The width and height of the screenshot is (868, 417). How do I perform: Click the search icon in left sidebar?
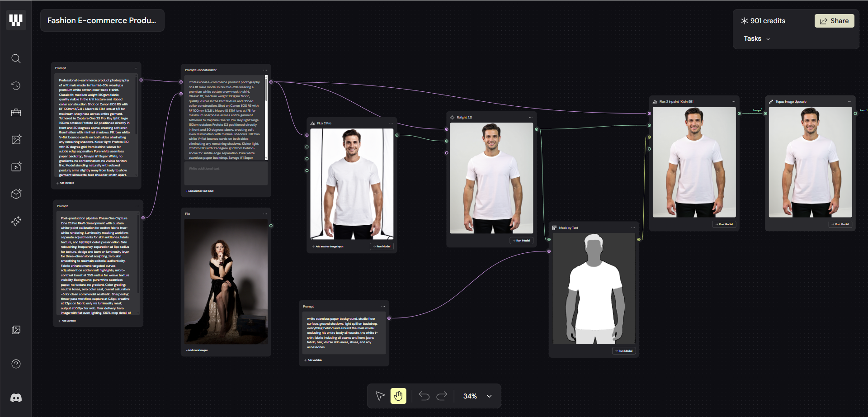pyautogui.click(x=16, y=59)
